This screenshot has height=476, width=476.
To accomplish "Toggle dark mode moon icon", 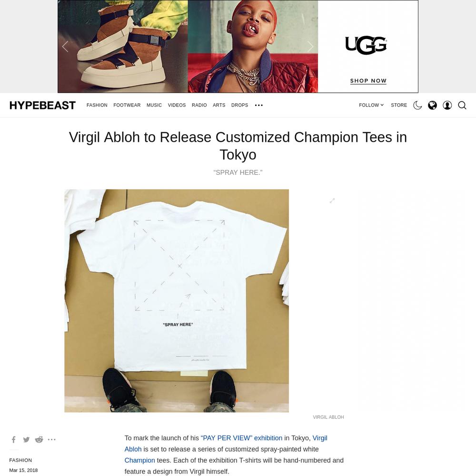I will 417,105.
